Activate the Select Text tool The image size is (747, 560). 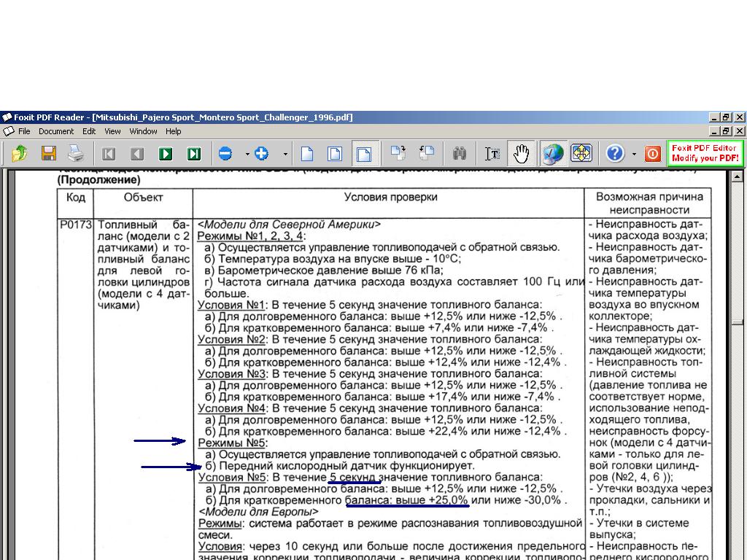coord(492,154)
